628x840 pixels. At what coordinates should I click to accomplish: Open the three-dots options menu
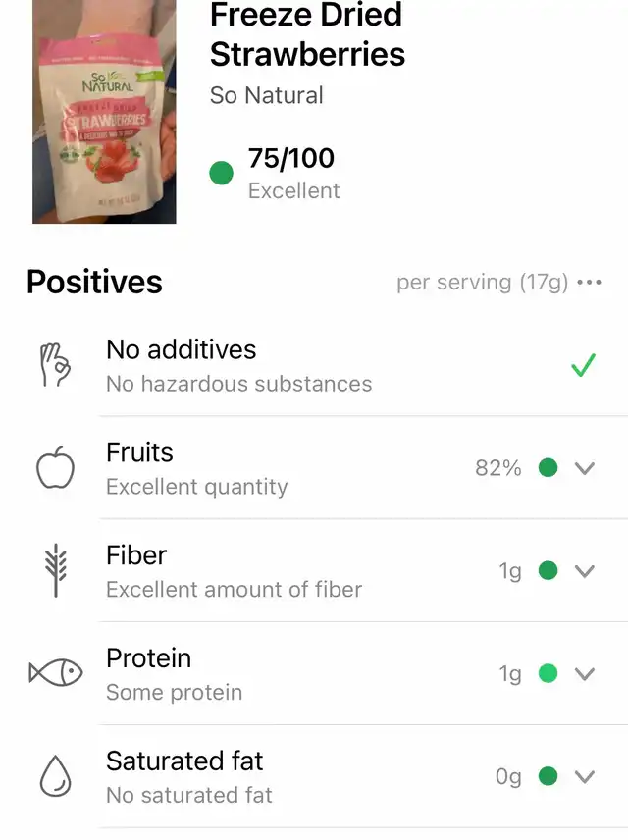tap(589, 283)
